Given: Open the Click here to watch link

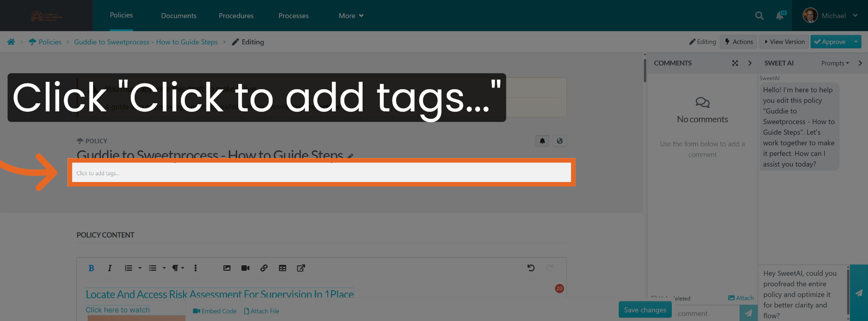Looking at the screenshot, I should [118, 310].
